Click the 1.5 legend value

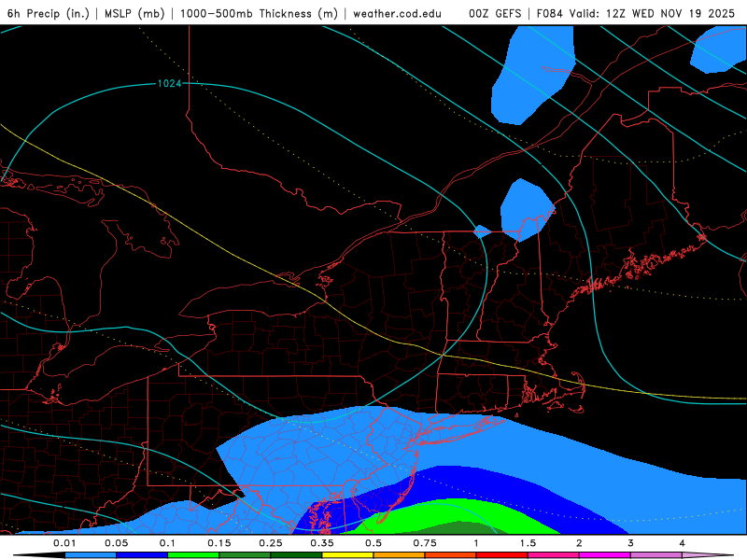tap(528, 543)
